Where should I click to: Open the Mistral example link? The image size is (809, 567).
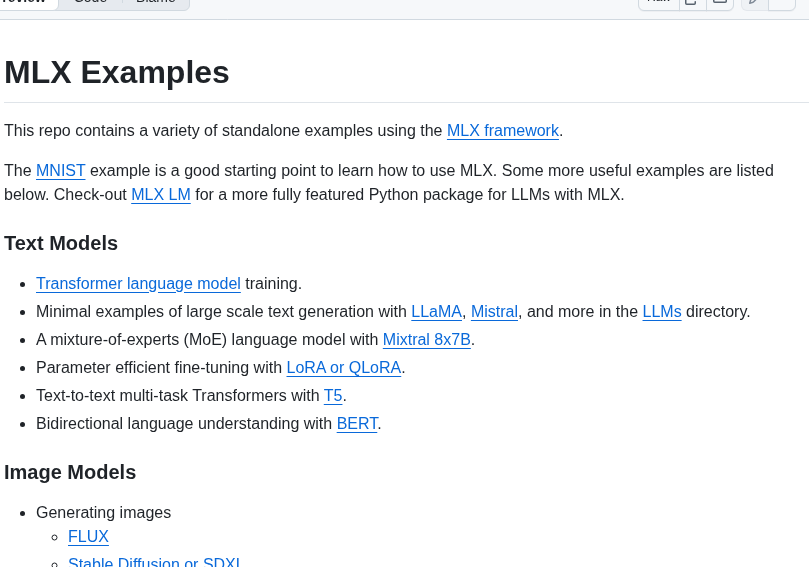pos(494,312)
